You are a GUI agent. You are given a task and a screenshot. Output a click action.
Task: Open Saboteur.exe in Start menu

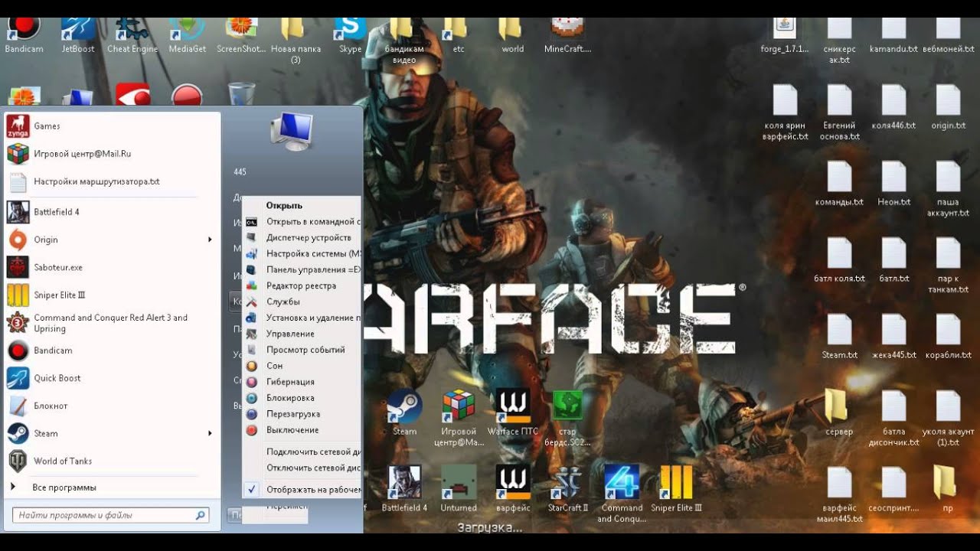(113, 267)
